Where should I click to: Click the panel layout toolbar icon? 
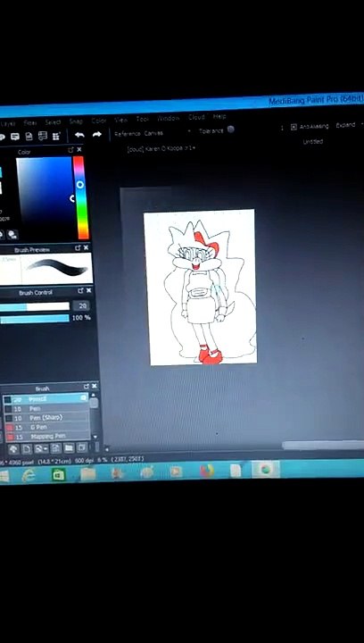click(43, 136)
